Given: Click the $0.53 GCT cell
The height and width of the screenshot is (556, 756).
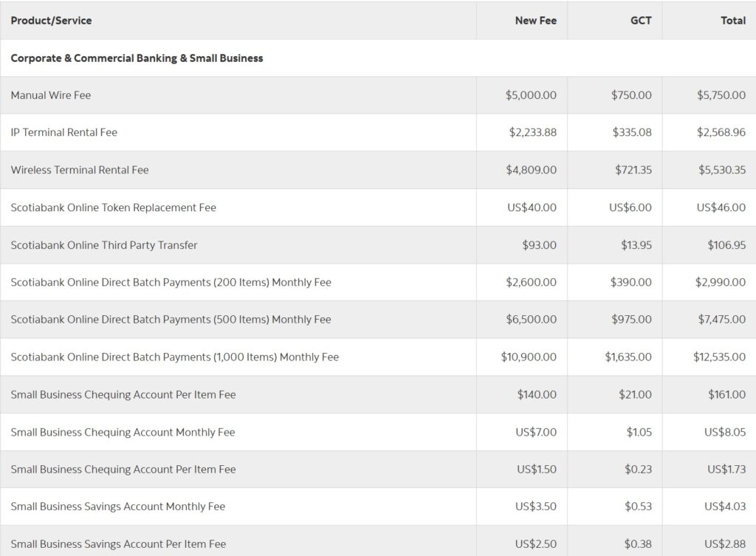Looking at the screenshot, I should [638, 507].
